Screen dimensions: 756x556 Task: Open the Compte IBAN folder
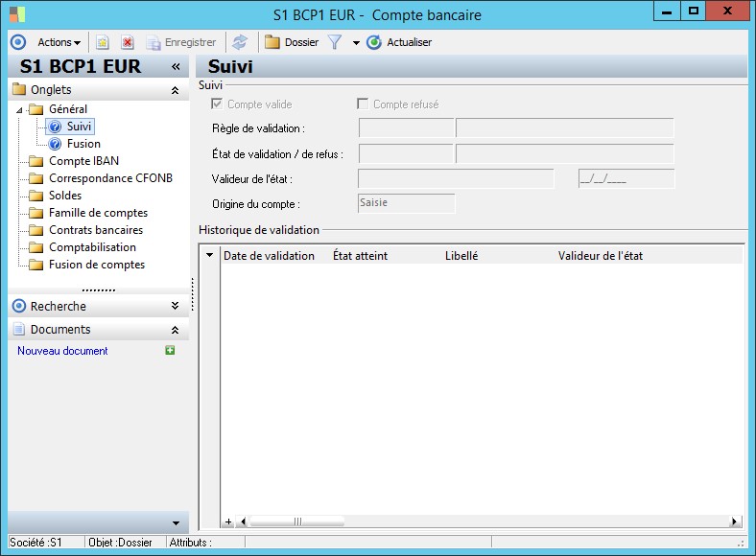pyautogui.click(x=83, y=161)
